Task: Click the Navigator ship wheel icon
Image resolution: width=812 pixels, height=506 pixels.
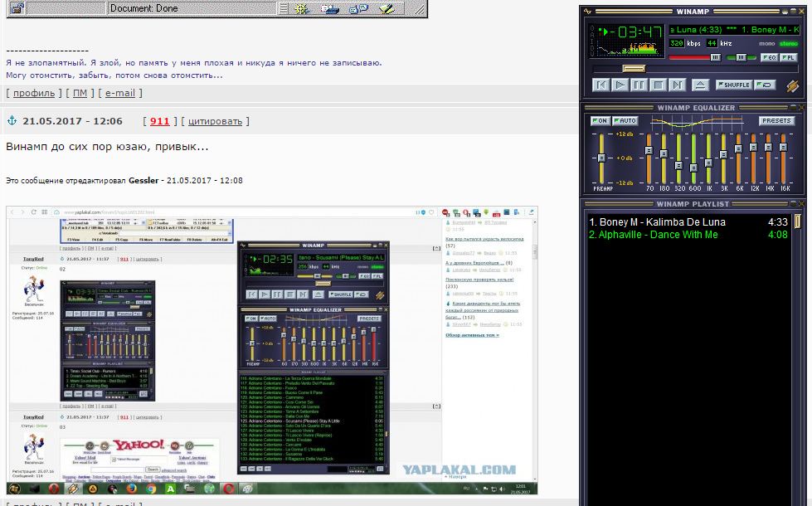Action: tap(301, 9)
